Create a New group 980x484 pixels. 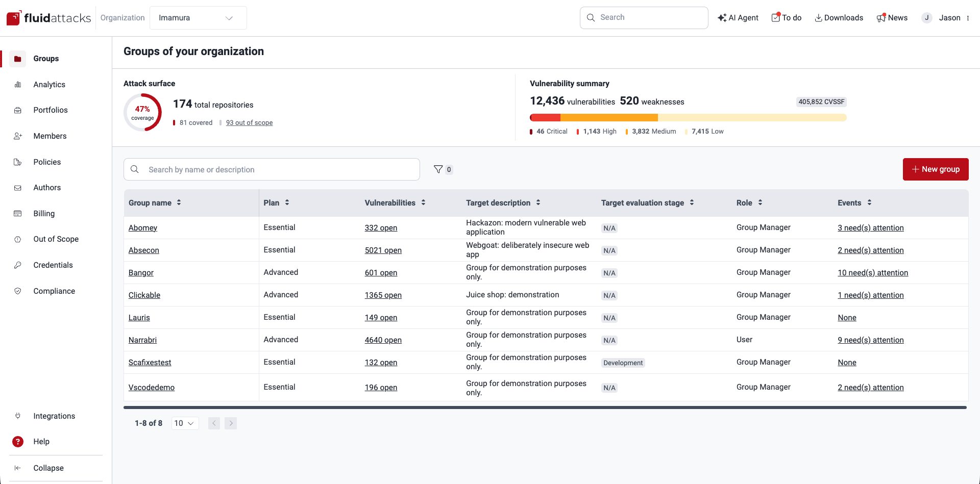pyautogui.click(x=936, y=169)
